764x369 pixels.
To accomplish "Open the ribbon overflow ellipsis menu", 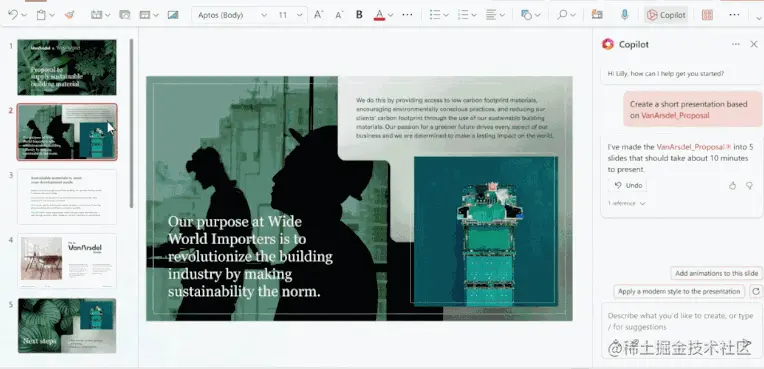I will (734, 15).
